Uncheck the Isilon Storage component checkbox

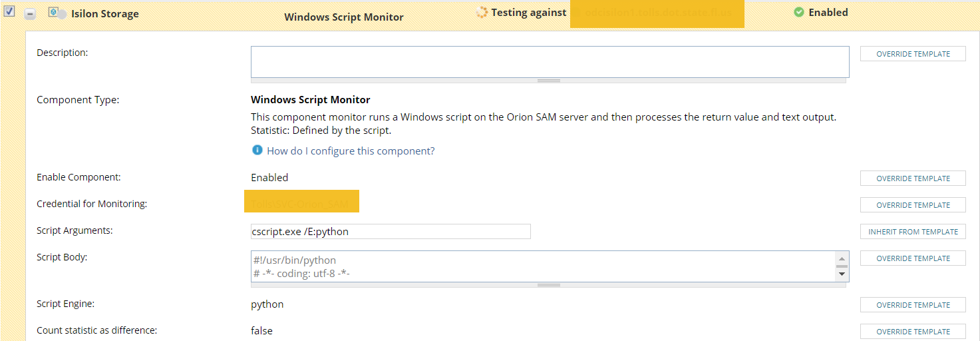[x=10, y=12]
